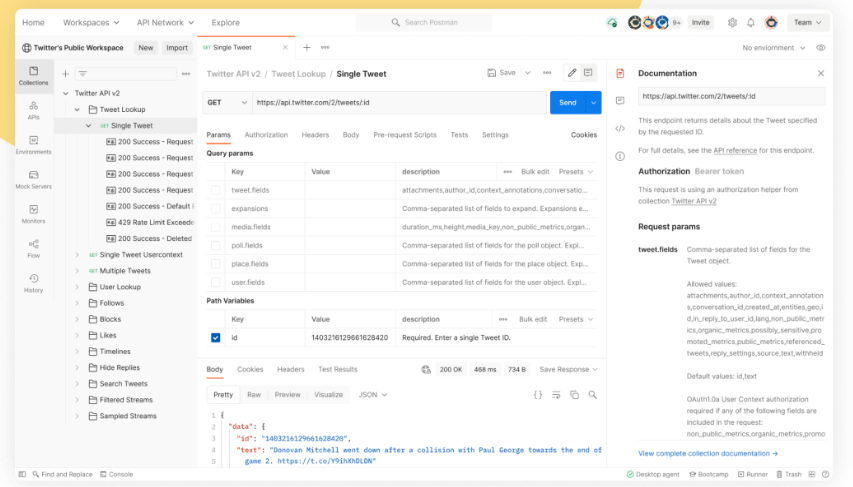Search the response with magnifier icon
Screen dimensions: 853x487
pyautogui.click(x=592, y=395)
